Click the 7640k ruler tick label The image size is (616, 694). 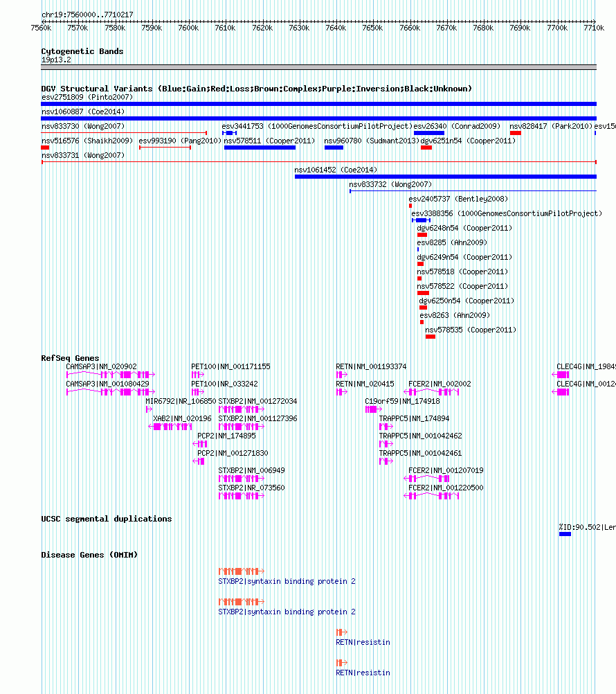[336, 28]
